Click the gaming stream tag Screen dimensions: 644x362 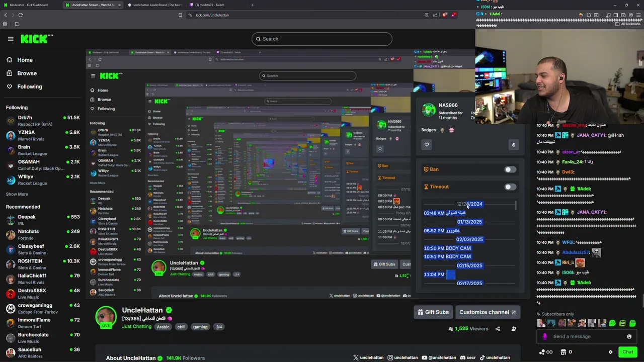coord(200,327)
